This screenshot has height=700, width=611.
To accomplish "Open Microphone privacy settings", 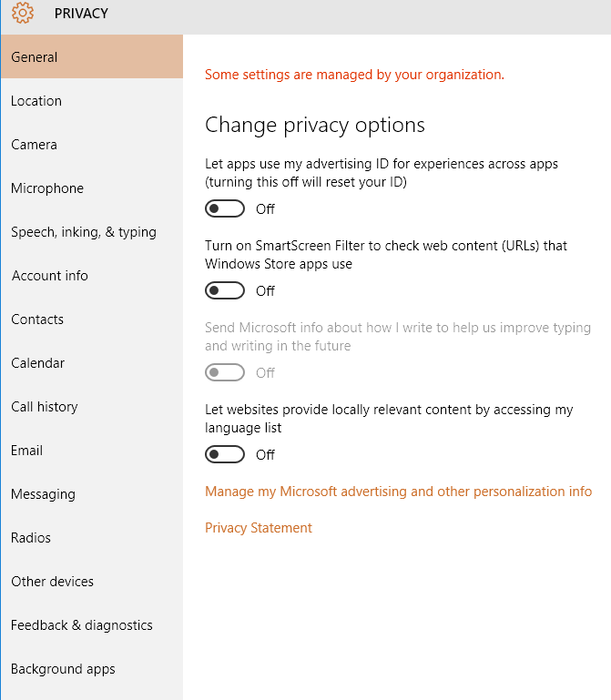I will [47, 188].
